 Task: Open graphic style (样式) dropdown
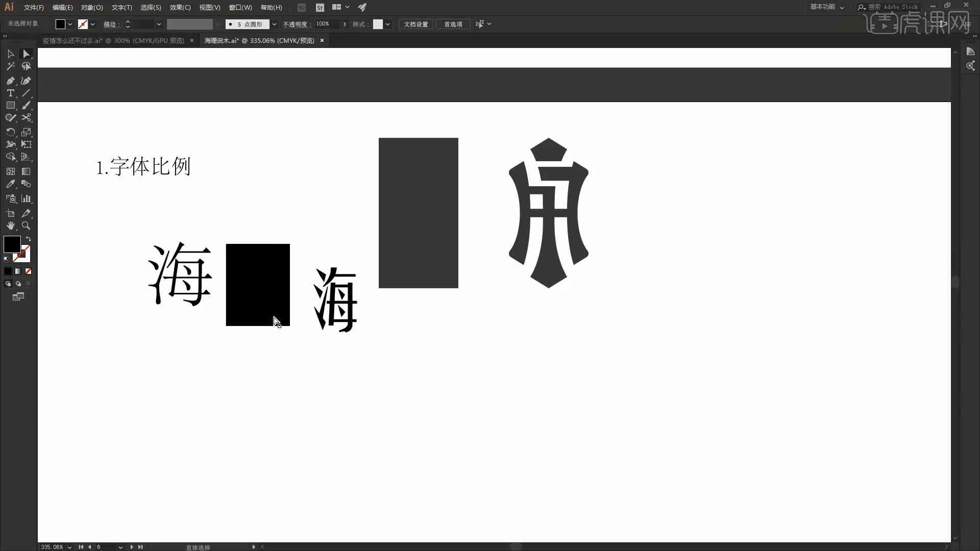tap(387, 24)
